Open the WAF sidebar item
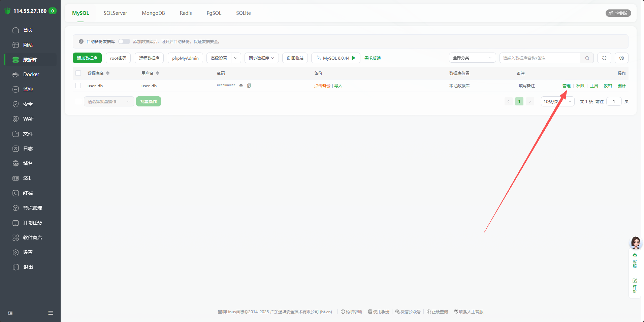Viewport: 644px width, 322px height. click(28, 119)
